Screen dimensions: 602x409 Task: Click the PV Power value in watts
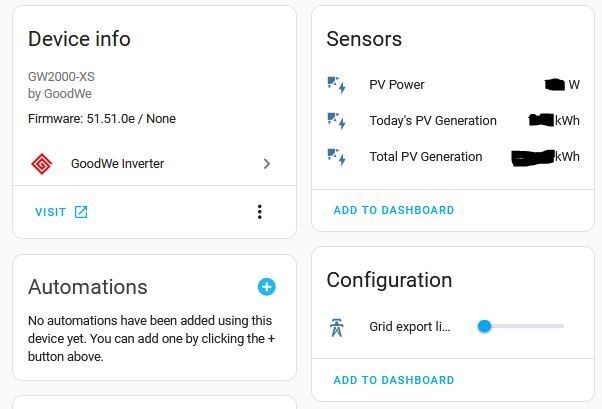(x=562, y=85)
